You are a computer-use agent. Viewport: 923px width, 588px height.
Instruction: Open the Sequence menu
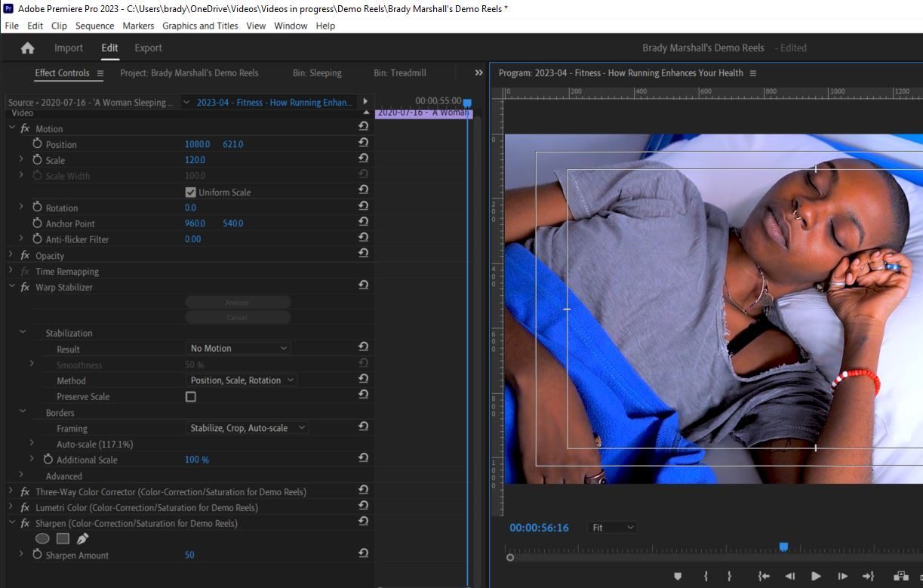[95, 26]
